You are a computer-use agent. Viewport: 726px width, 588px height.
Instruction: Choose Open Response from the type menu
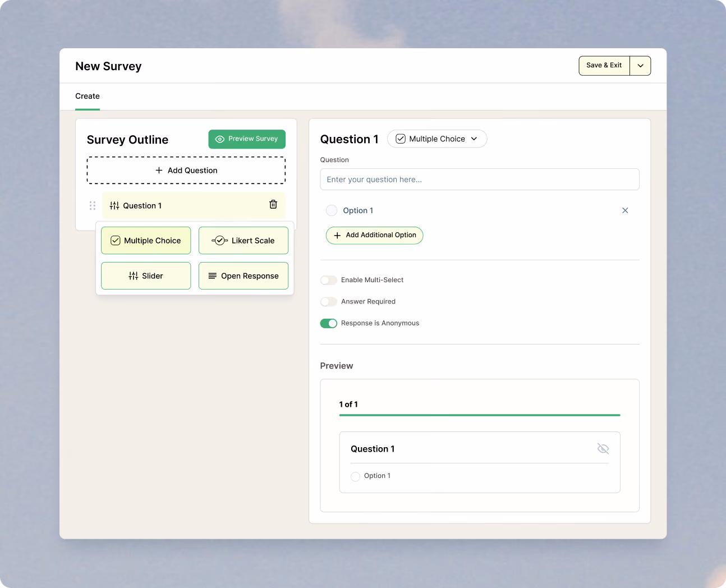[243, 276]
